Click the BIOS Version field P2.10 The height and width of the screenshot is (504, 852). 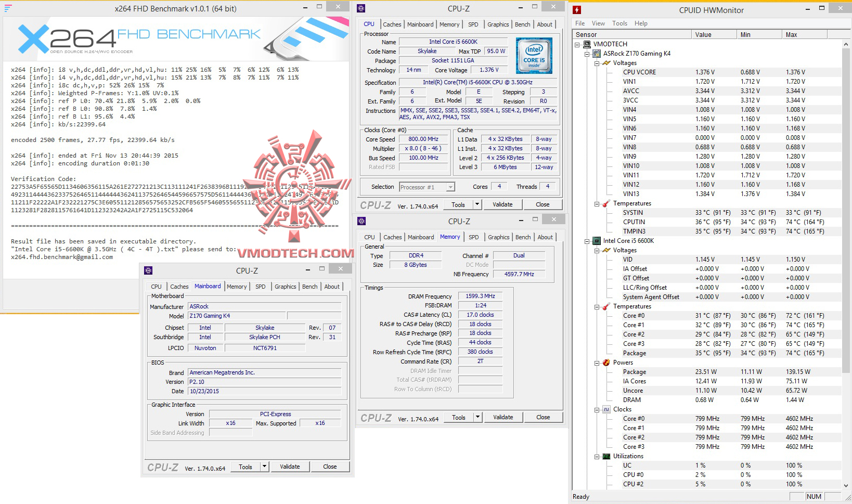click(265, 382)
